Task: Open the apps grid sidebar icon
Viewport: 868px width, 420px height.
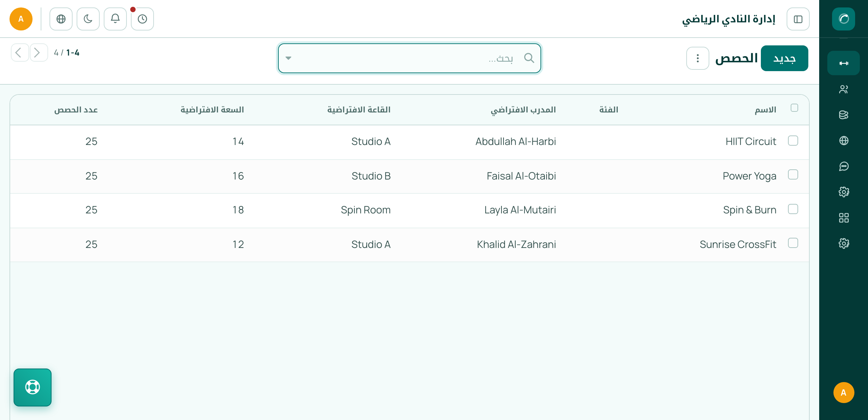Action: click(843, 218)
